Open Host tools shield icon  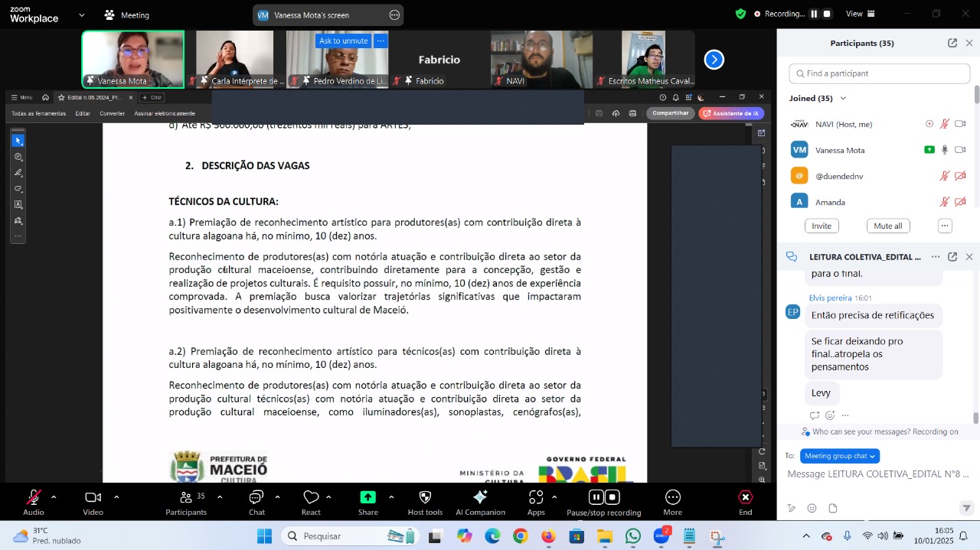click(x=425, y=498)
